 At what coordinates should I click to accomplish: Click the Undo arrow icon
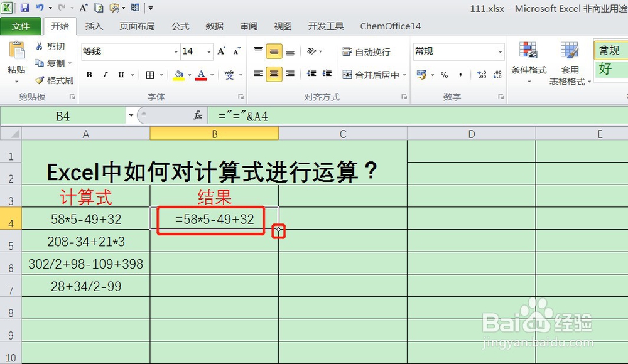(40, 8)
